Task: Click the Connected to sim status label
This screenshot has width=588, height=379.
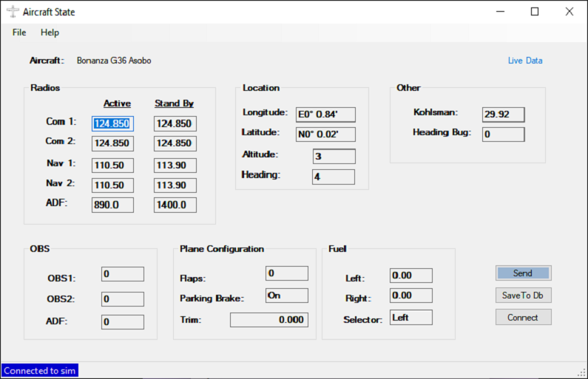Action: coord(40,371)
